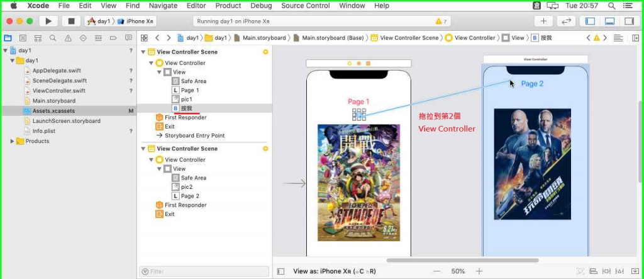The image size is (644, 279).
Task: Open the Xcode application menu
Action: (38, 6)
